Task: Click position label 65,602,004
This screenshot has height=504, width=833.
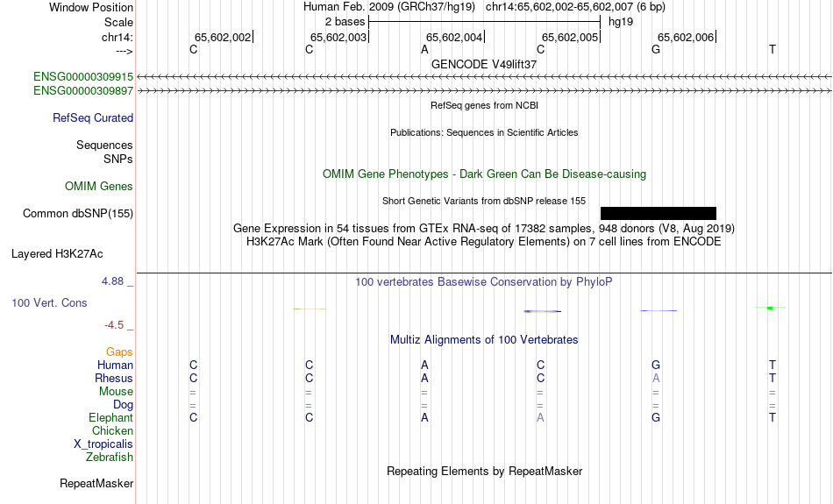Action: pyautogui.click(x=454, y=37)
